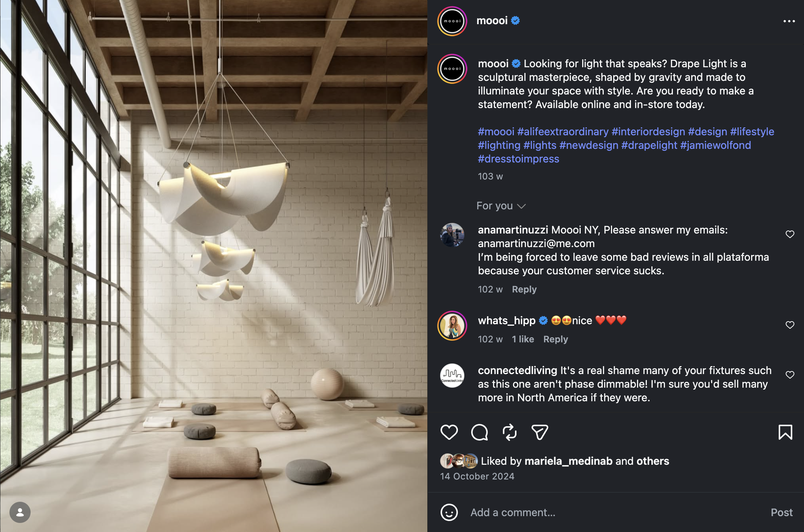Like the whats_hipp comment

pyautogui.click(x=790, y=325)
